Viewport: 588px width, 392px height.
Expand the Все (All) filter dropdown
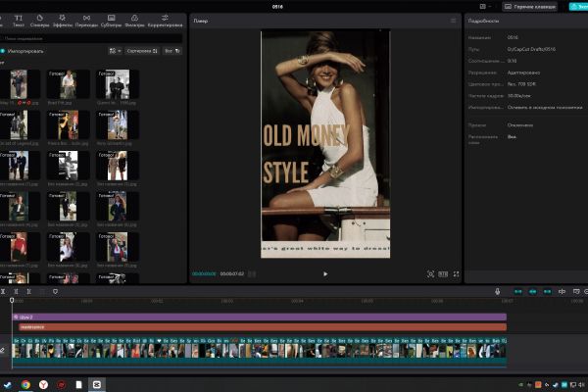coord(171,50)
